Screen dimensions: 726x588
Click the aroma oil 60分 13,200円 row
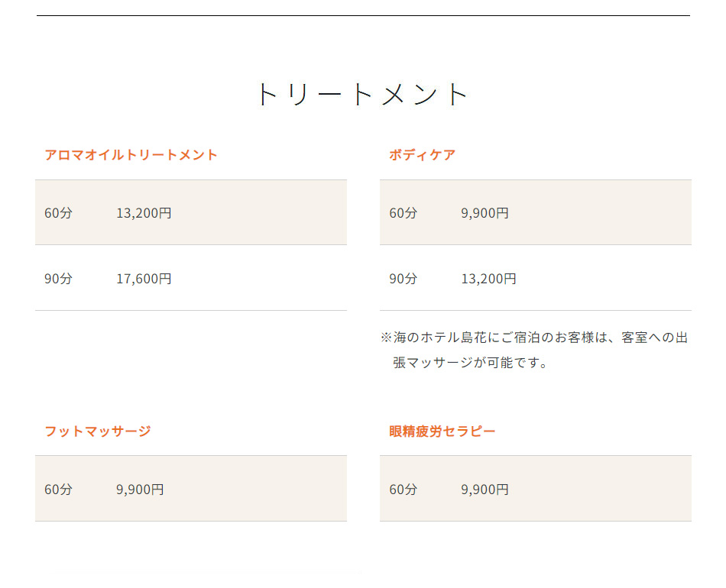(191, 212)
